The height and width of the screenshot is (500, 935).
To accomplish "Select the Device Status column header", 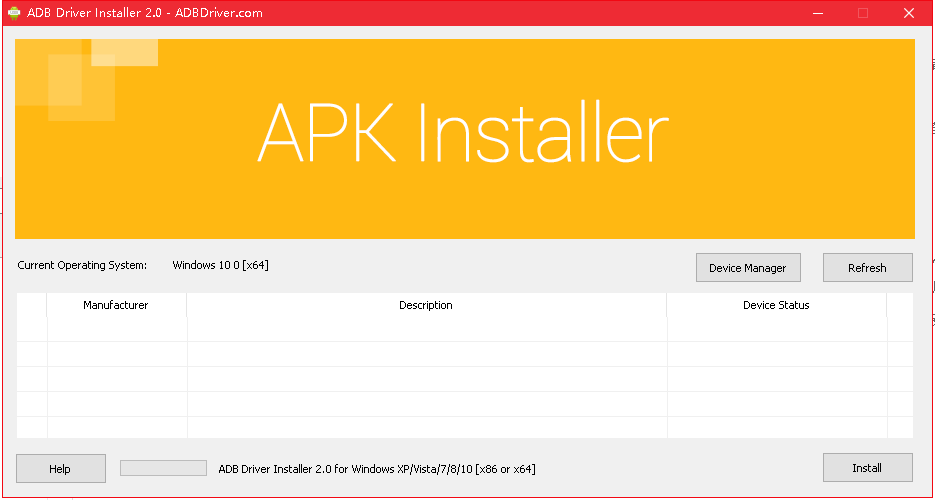I will pos(776,305).
